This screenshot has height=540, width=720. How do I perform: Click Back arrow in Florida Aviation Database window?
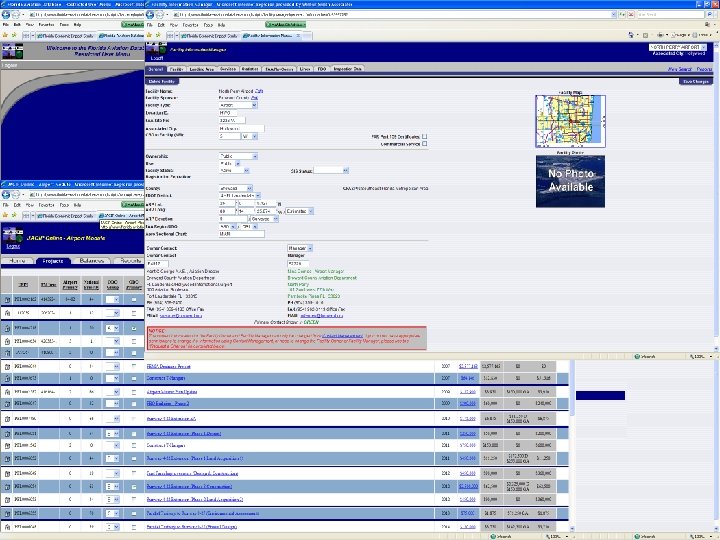tap(6, 15)
